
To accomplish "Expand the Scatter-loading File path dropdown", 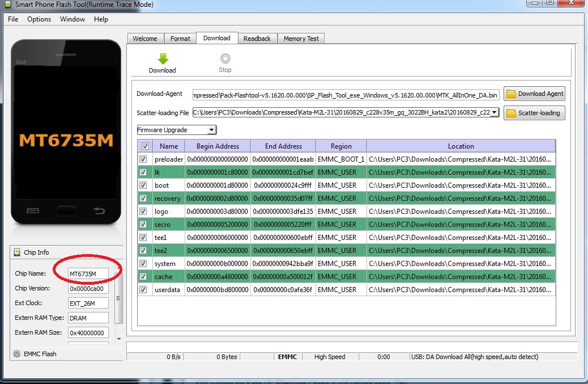I will [x=495, y=112].
